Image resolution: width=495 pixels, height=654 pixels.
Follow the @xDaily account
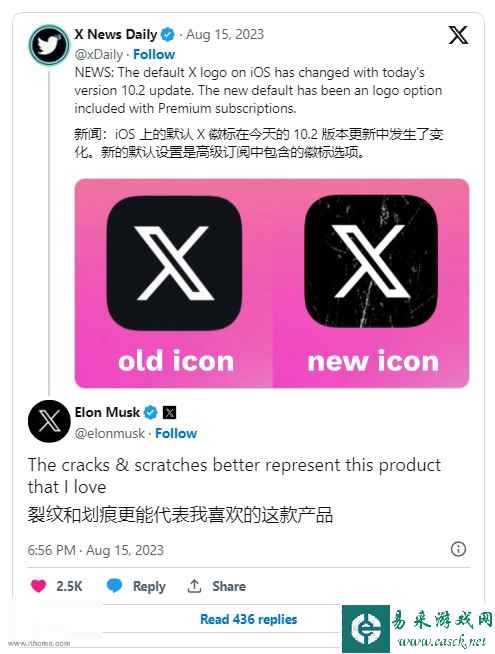pos(154,54)
